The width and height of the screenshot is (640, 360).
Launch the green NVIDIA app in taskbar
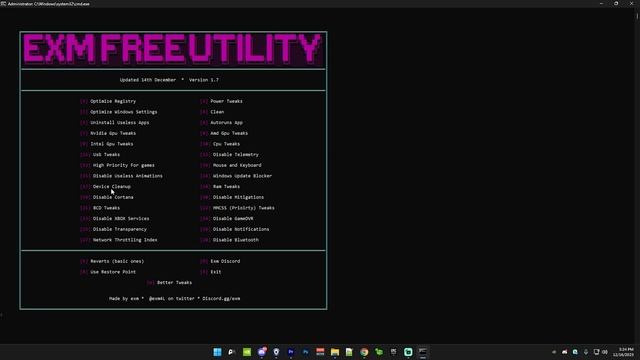pos(247,352)
